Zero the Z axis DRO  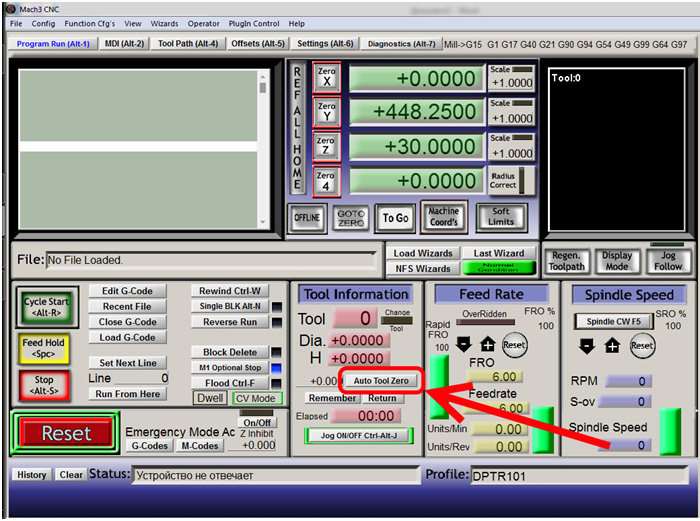pyautogui.click(x=326, y=146)
